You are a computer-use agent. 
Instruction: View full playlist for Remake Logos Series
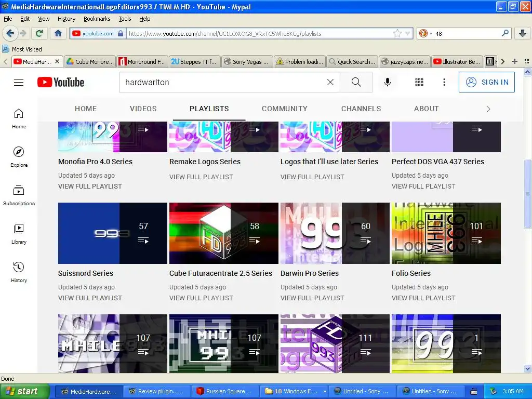tap(201, 177)
